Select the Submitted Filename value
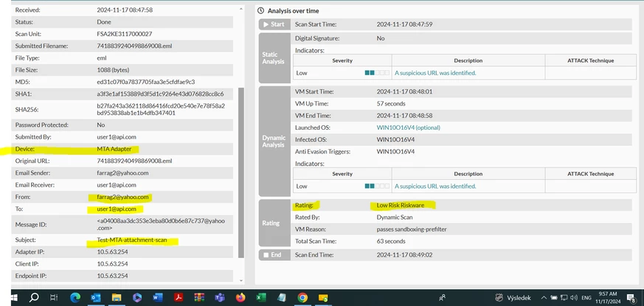The height and width of the screenshot is (306, 644). pos(134,46)
